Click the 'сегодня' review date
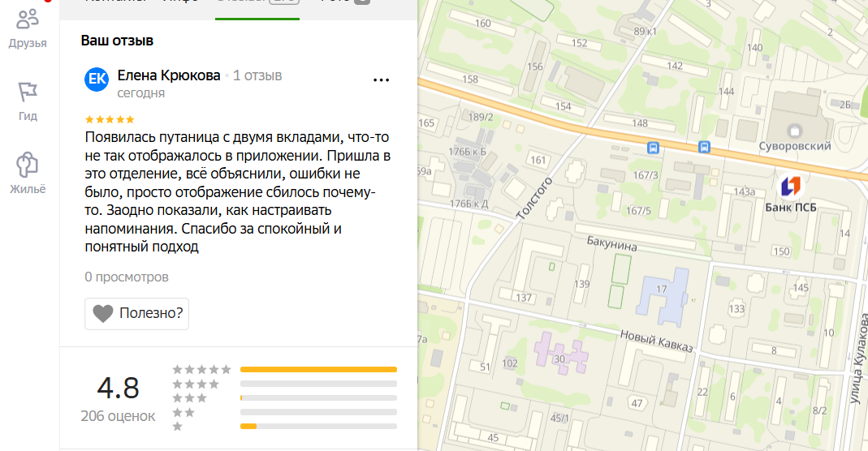 [x=141, y=92]
